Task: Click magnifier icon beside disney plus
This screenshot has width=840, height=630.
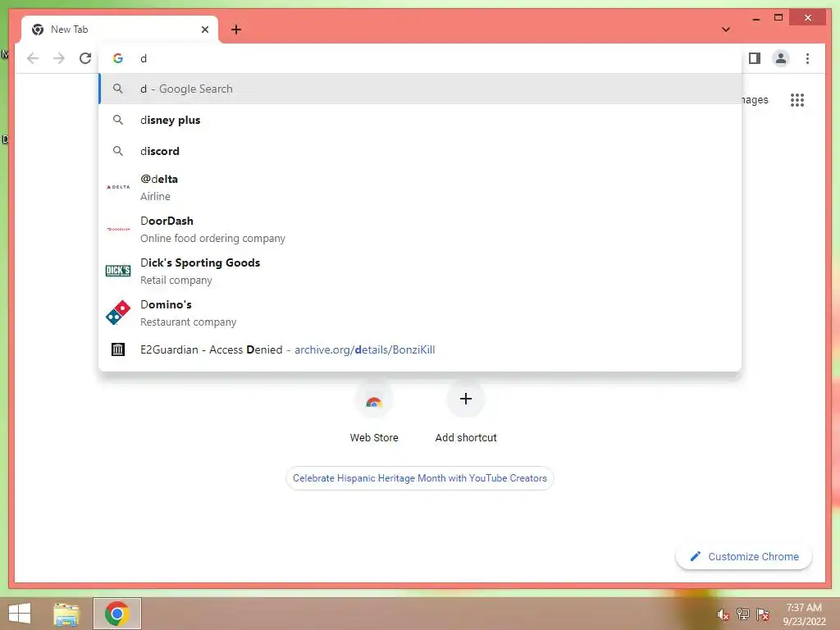Action: [x=118, y=120]
